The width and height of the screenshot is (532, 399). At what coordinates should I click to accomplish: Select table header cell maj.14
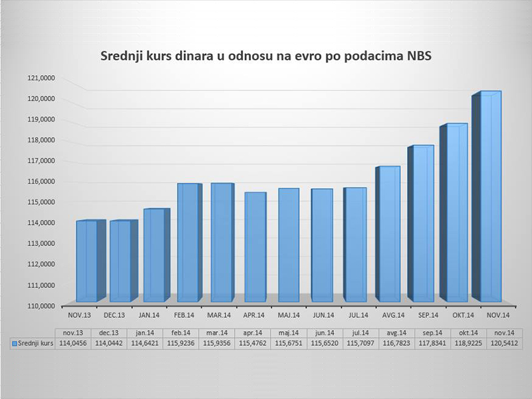289,333
